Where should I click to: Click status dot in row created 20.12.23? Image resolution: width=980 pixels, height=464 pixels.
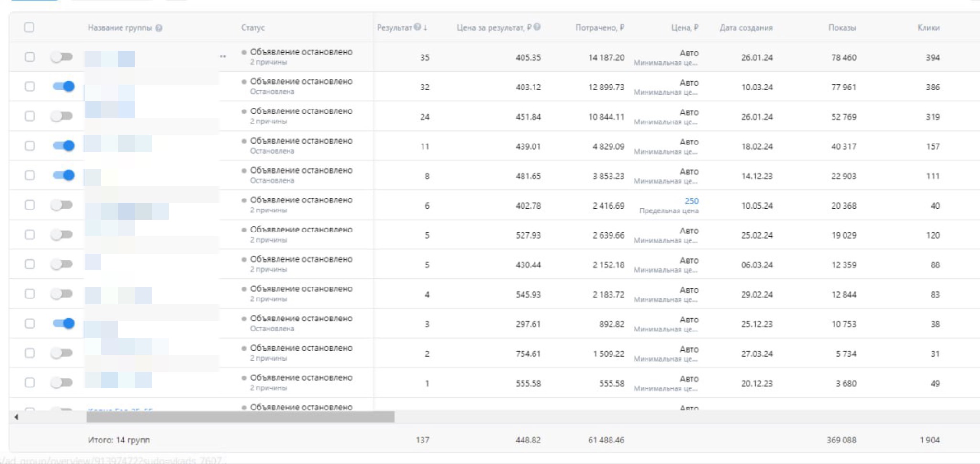(244, 378)
